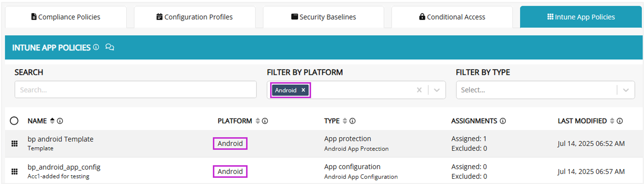
Task: Click the info icon next to Last Modified column
Action: point(620,121)
